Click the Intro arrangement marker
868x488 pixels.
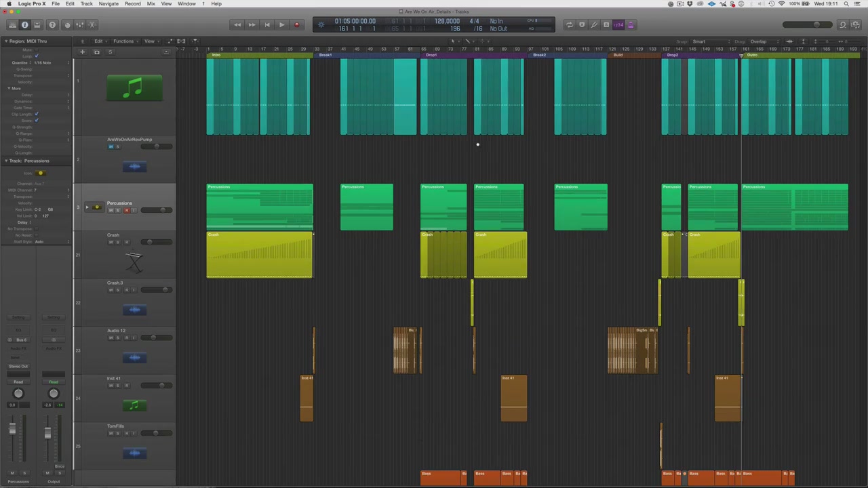coord(260,55)
